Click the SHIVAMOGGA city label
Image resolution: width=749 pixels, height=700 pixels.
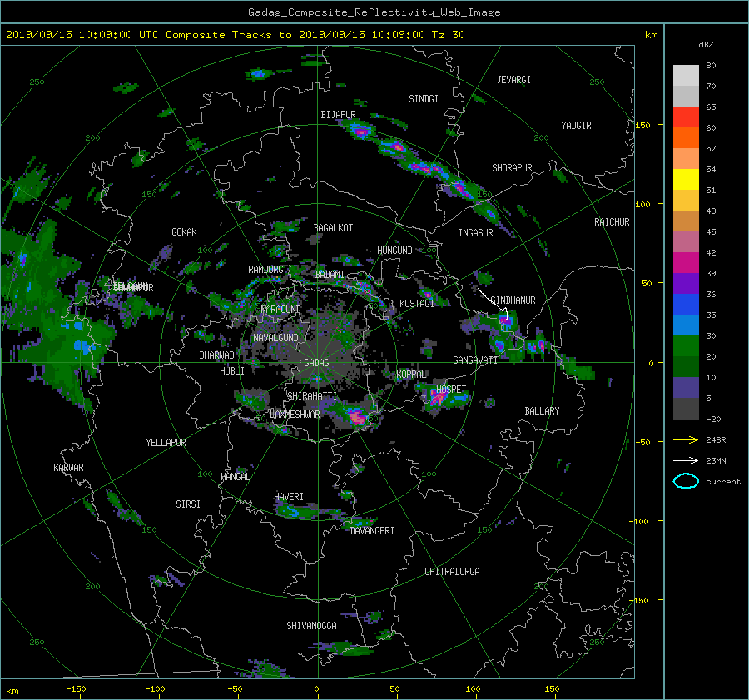(311, 625)
